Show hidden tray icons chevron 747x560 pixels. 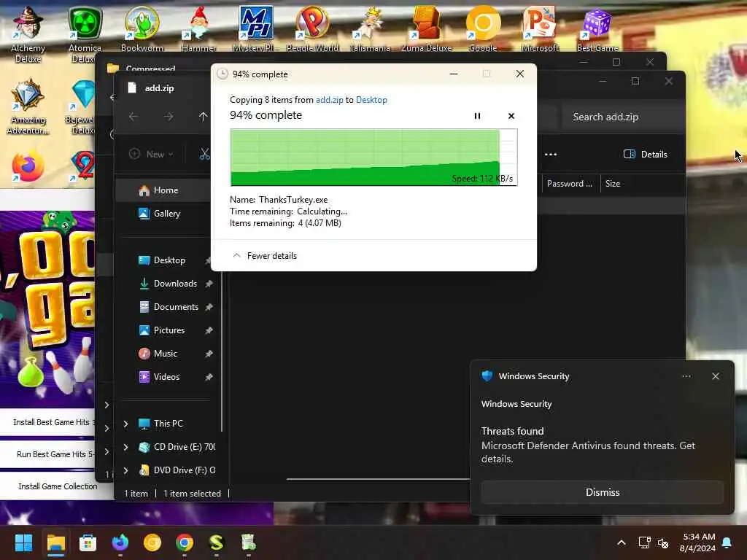[622, 542]
